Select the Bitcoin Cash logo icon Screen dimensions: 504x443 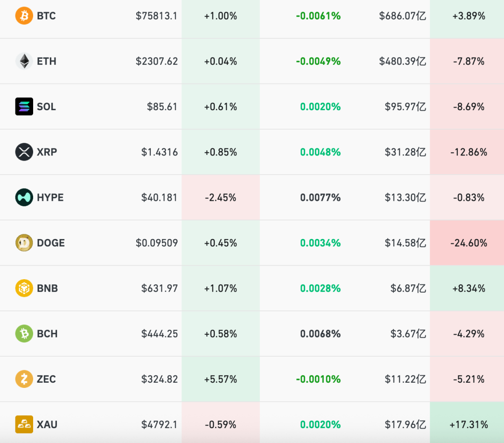(24, 334)
